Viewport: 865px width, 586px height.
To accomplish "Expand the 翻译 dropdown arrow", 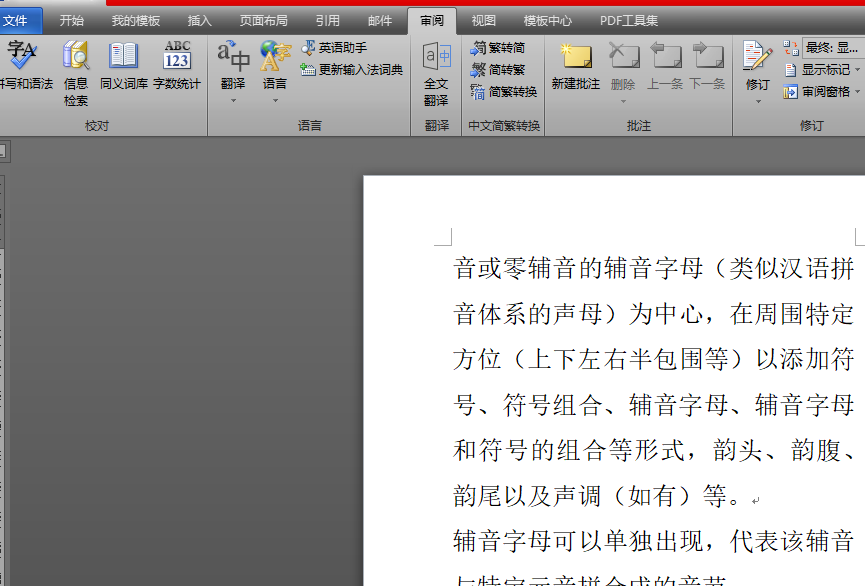I will coord(233,101).
